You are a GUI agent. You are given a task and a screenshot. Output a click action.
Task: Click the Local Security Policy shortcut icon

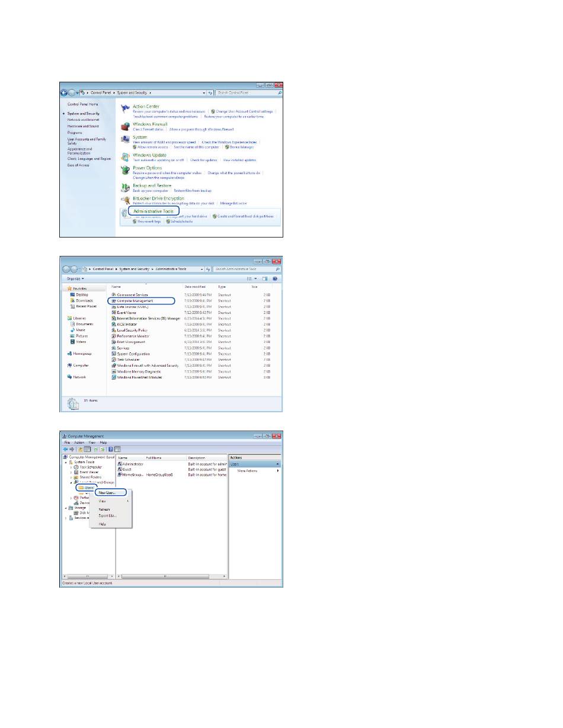click(x=113, y=330)
